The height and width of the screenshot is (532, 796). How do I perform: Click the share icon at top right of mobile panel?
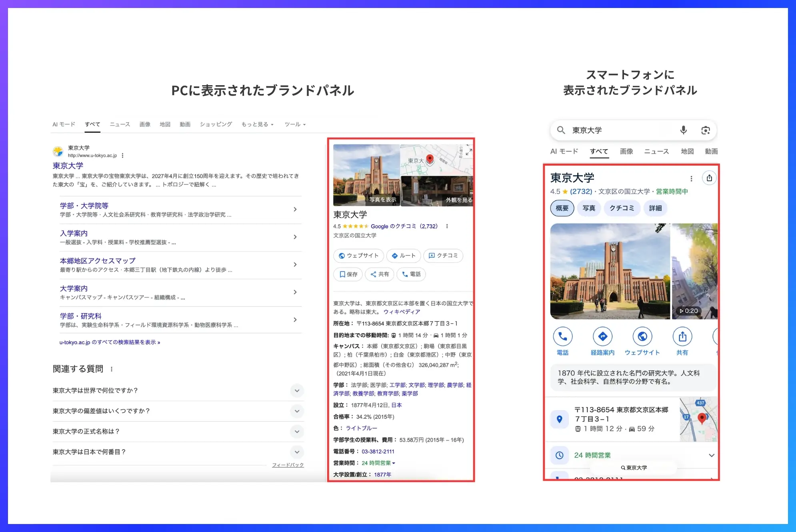click(x=709, y=178)
